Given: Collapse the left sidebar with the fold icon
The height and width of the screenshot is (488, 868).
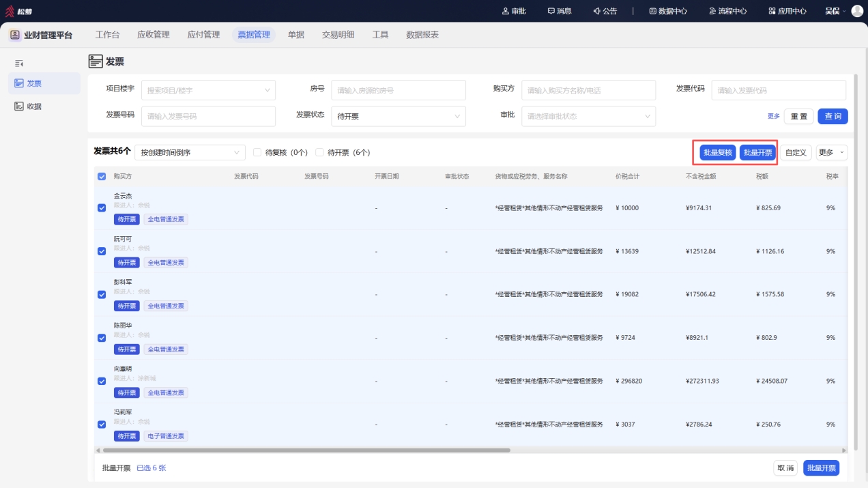Looking at the screenshot, I should (x=19, y=63).
